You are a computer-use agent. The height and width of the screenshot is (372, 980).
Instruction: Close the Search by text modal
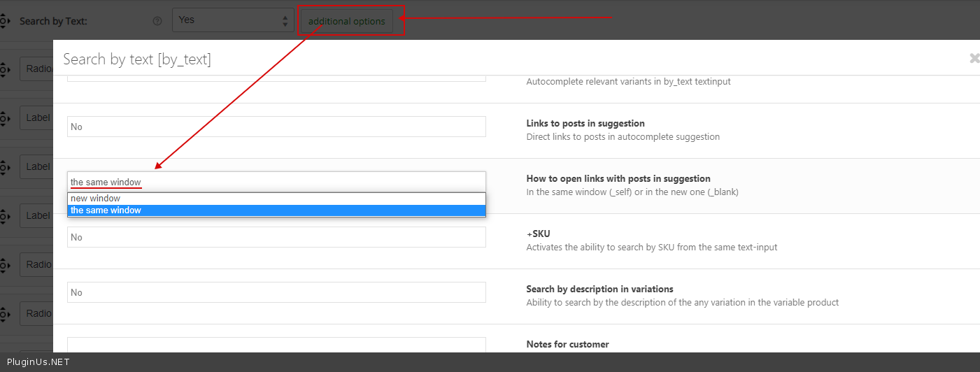click(x=974, y=59)
